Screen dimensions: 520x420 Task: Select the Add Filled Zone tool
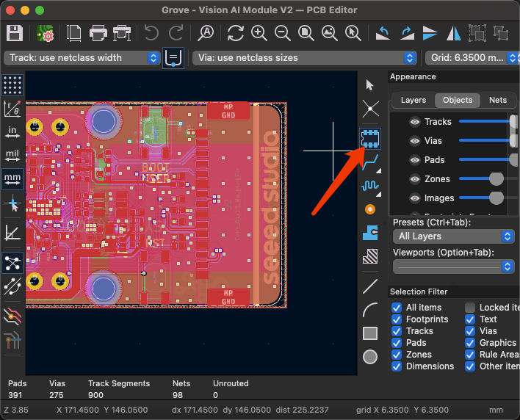pyautogui.click(x=370, y=233)
